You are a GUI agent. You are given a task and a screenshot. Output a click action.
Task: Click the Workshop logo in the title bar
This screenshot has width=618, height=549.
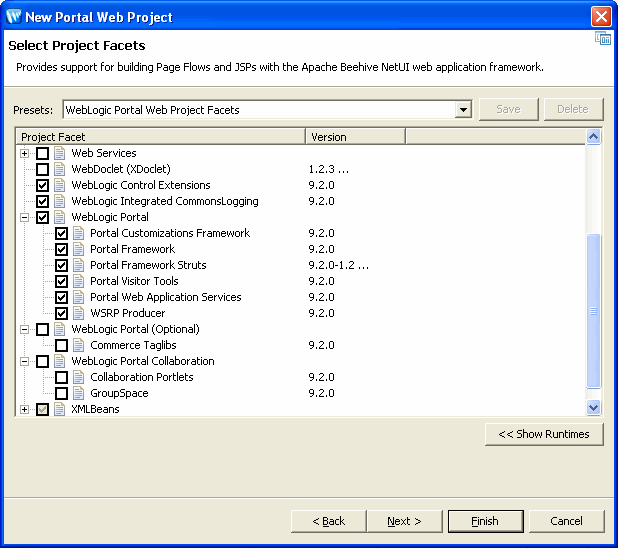[14, 17]
